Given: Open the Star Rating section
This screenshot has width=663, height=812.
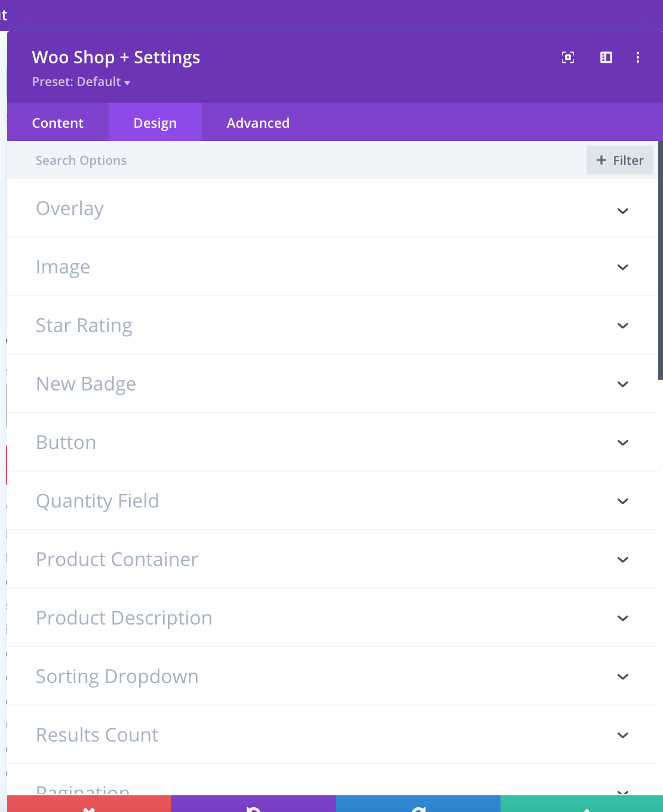Looking at the screenshot, I should tap(333, 325).
